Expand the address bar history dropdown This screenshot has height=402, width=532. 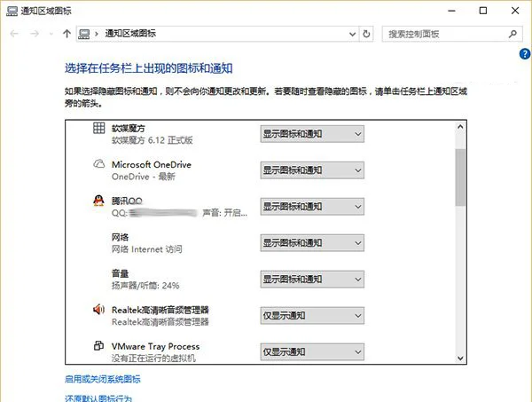[x=352, y=34]
